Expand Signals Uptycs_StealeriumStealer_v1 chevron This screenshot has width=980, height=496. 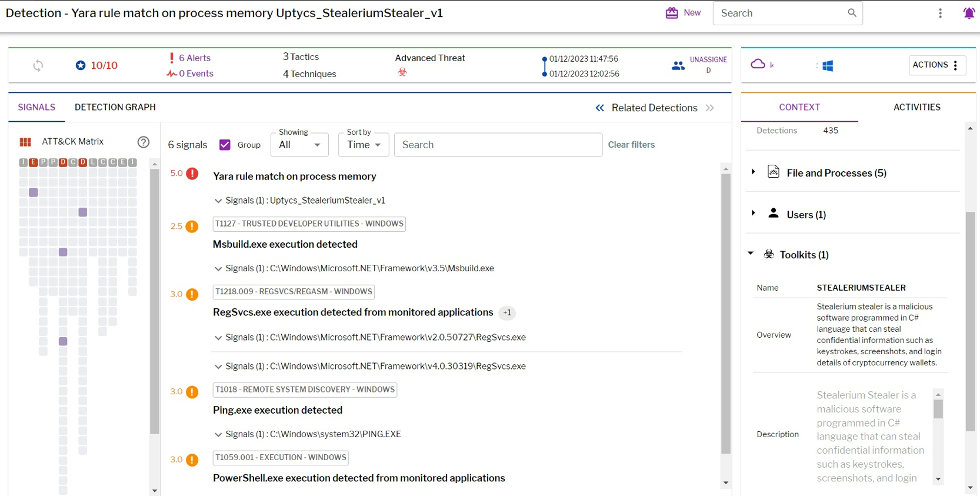(218, 201)
